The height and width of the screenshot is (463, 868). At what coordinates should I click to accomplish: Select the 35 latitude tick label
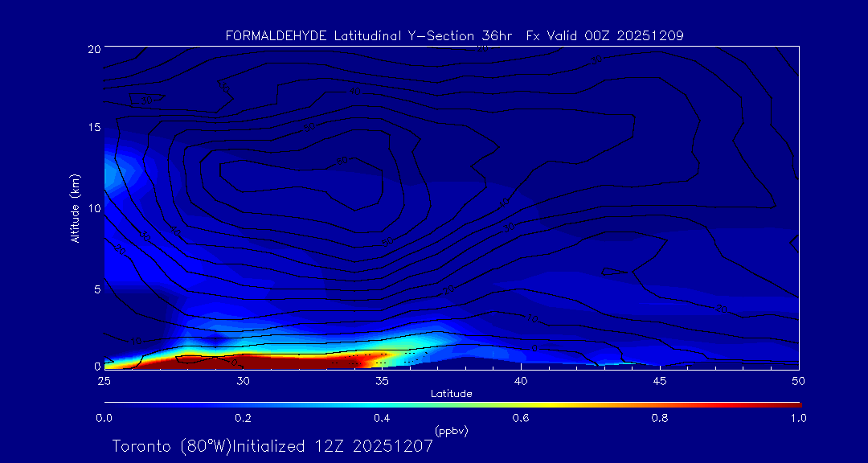(382, 380)
